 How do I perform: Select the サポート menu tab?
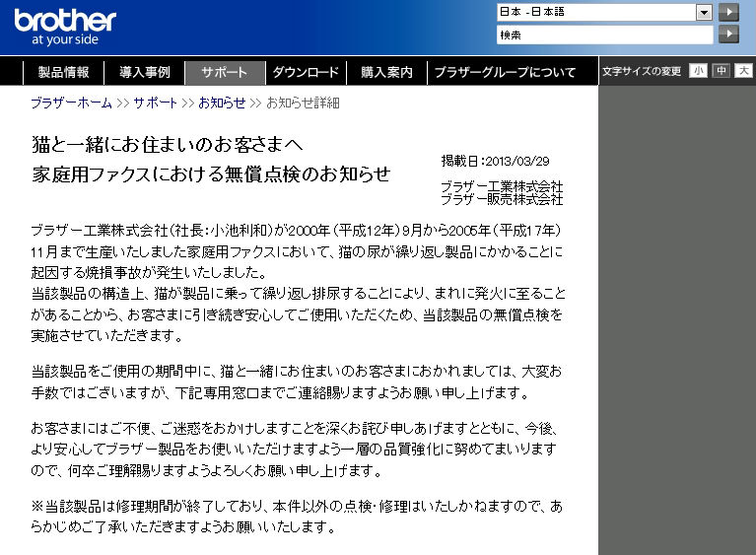pyautogui.click(x=225, y=72)
